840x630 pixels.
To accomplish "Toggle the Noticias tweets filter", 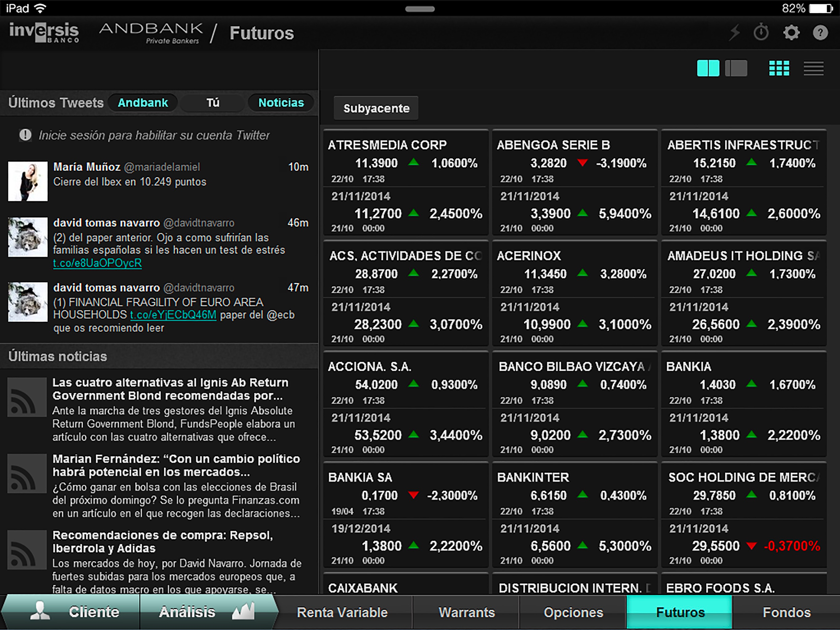I will coord(281,103).
